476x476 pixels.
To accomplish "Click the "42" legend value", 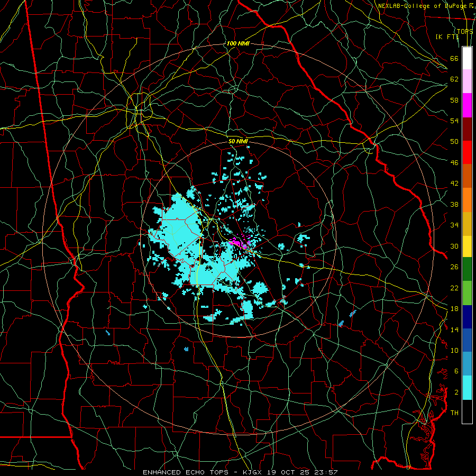I will click(x=454, y=184).
